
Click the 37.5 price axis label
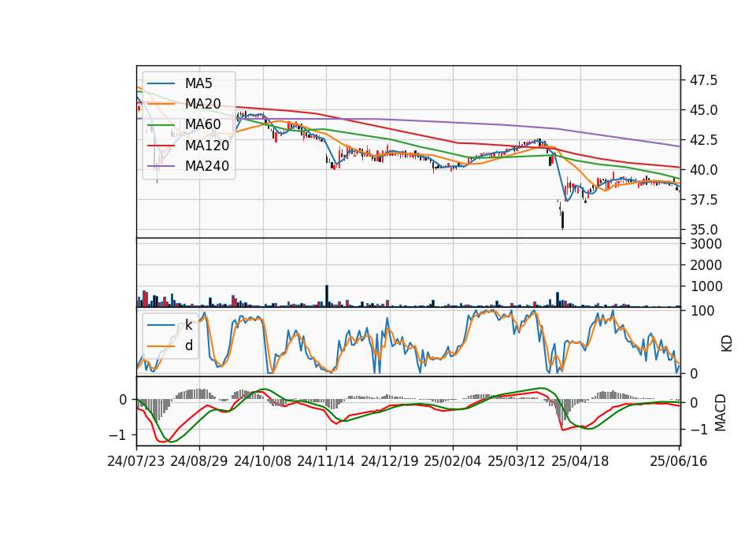(703, 199)
